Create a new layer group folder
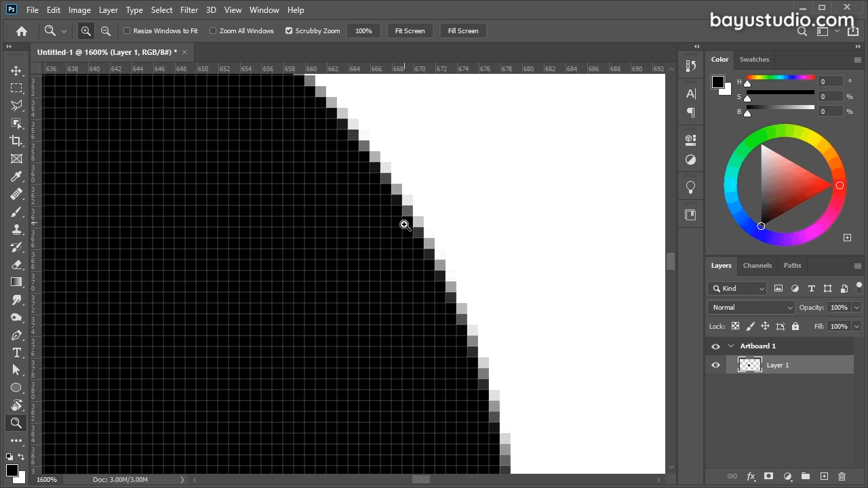Image resolution: width=868 pixels, height=488 pixels. [x=806, y=476]
